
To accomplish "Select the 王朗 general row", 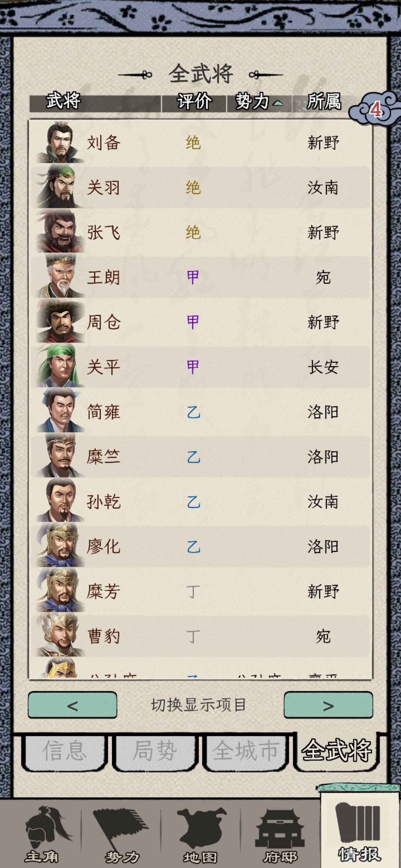I will click(200, 277).
